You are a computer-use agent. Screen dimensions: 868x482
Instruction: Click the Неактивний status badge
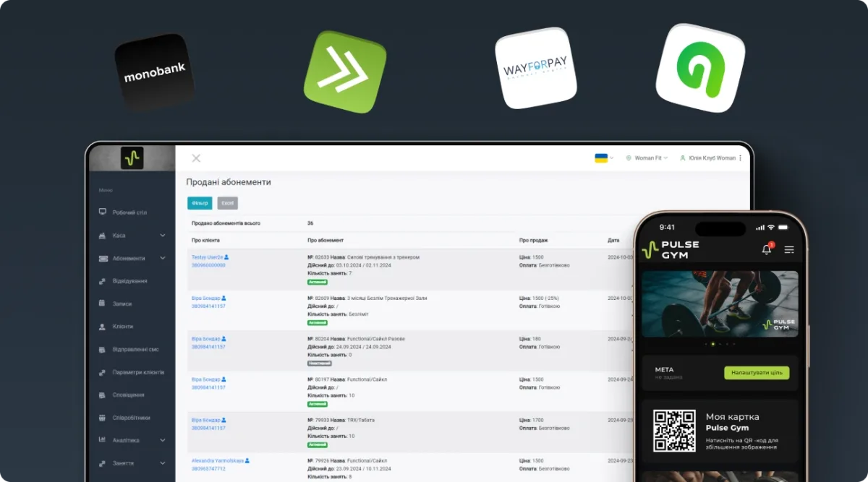320,363
